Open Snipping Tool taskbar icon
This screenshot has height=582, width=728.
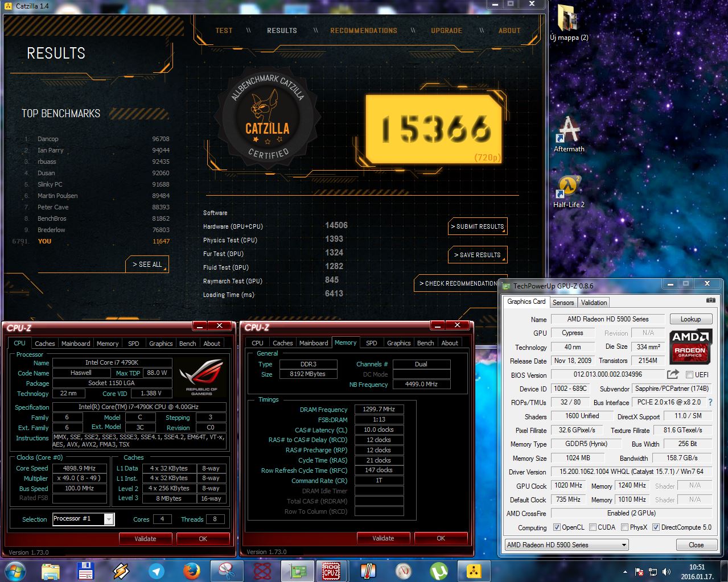[227, 571]
